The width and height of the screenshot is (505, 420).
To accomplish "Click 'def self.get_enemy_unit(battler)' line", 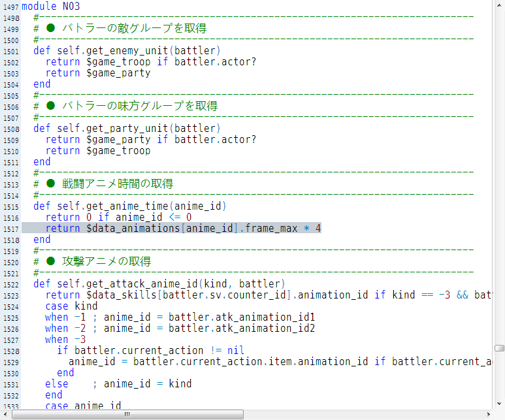I will (127, 50).
